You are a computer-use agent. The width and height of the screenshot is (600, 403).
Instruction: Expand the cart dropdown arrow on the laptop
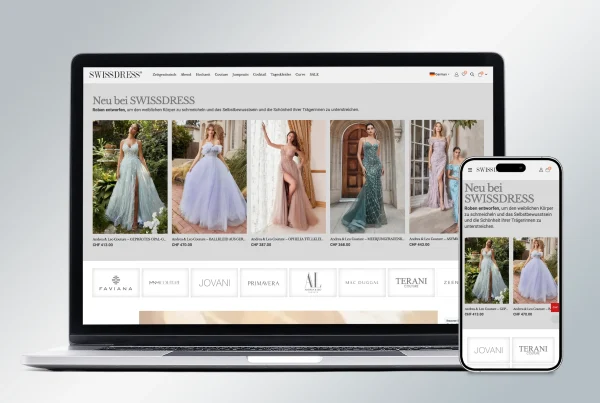click(x=486, y=75)
